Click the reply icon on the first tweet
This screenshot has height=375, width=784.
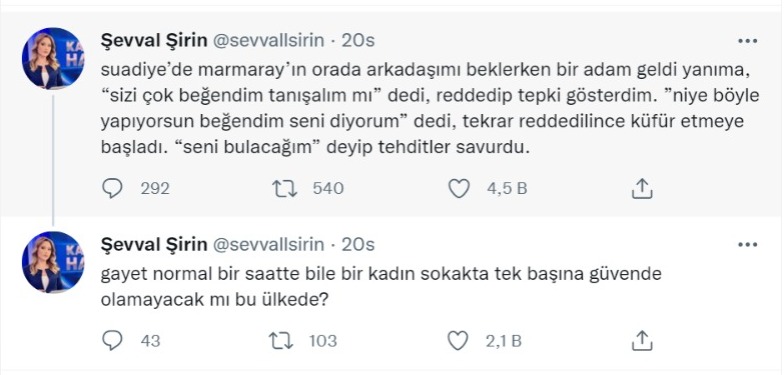point(112,188)
